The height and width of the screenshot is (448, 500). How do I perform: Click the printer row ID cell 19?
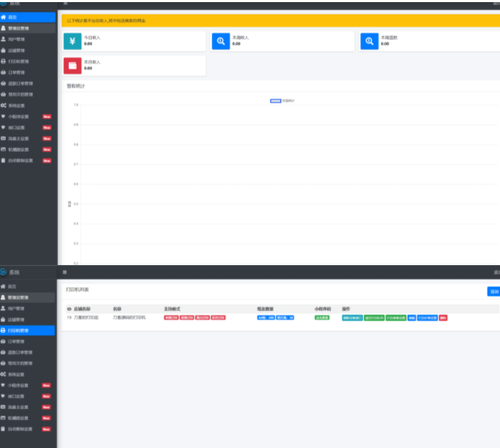pyautogui.click(x=70, y=317)
